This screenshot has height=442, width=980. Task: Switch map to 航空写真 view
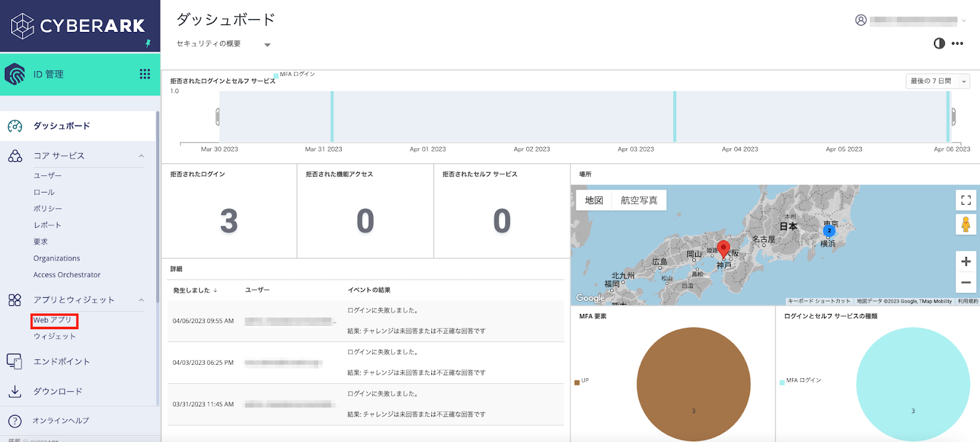coord(638,200)
